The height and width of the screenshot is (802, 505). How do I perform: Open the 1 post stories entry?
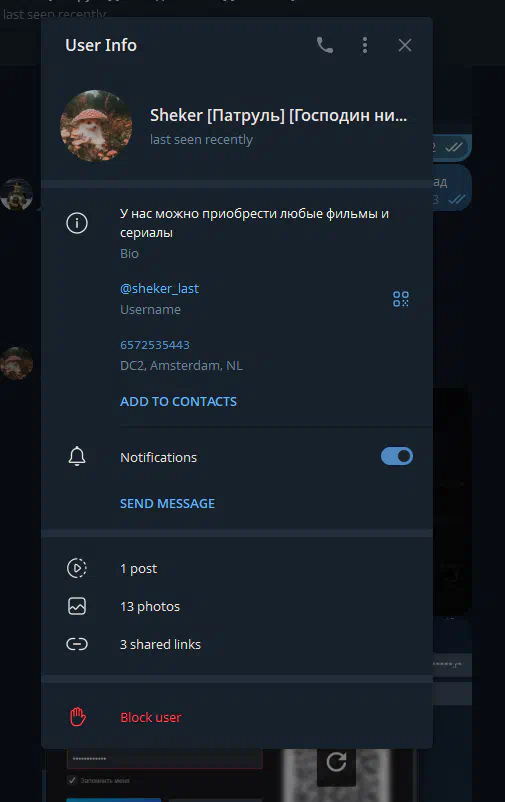237,568
